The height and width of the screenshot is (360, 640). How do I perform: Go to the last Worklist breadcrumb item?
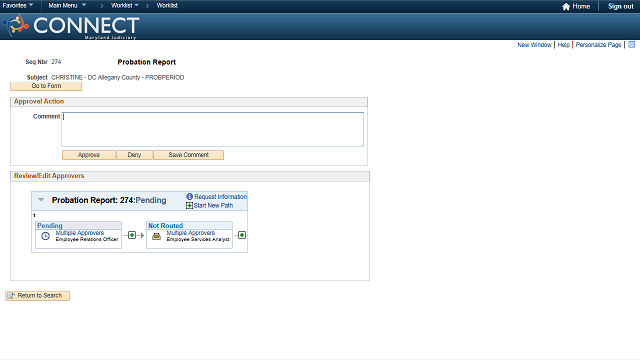tap(167, 5)
